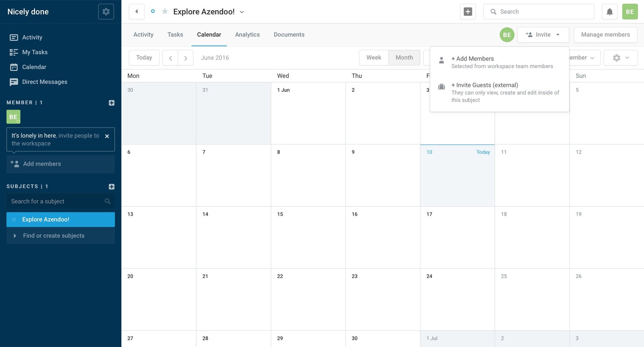Screen dimensions: 644x347
Task: Expand the Explore Azendoo! title dropdown
Action: click(242, 12)
